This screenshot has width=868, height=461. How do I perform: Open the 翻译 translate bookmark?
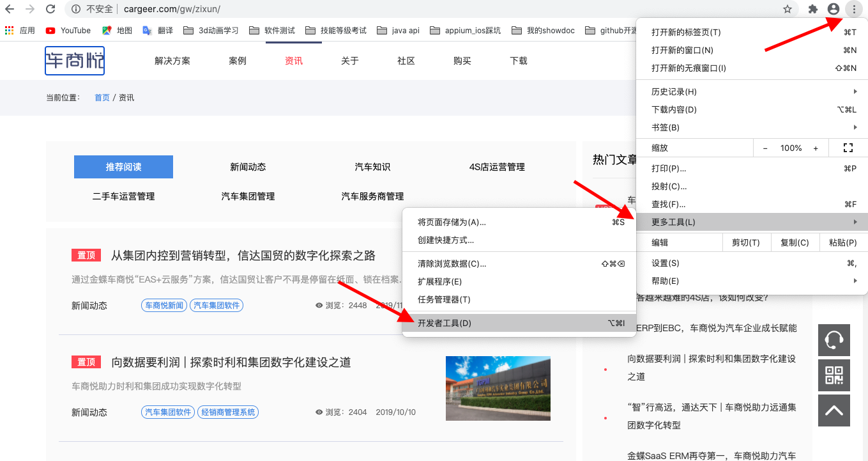click(158, 30)
